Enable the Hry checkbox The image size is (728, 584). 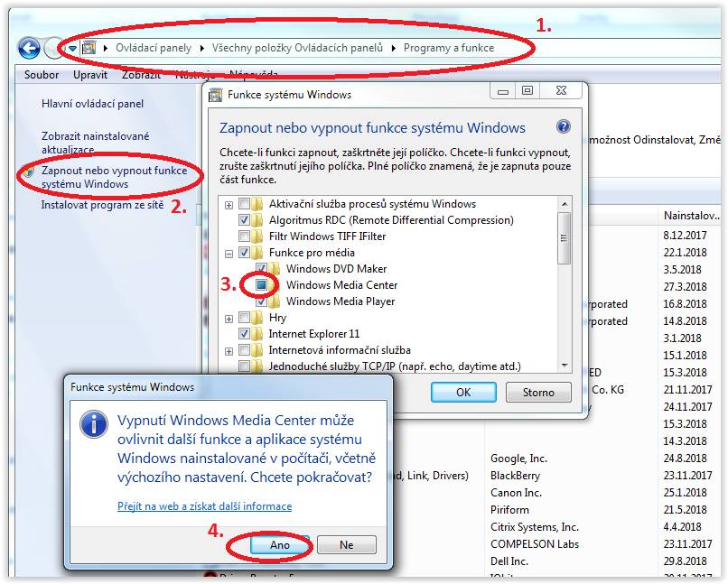click(244, 318)
